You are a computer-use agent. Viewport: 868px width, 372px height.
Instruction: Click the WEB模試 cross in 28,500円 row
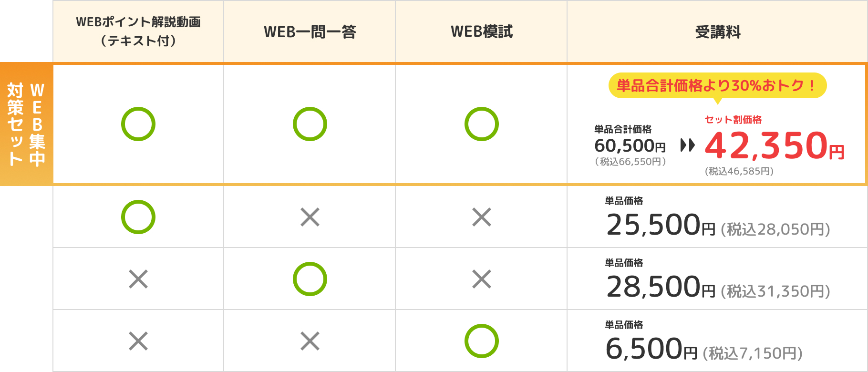(x=482, y=279)
